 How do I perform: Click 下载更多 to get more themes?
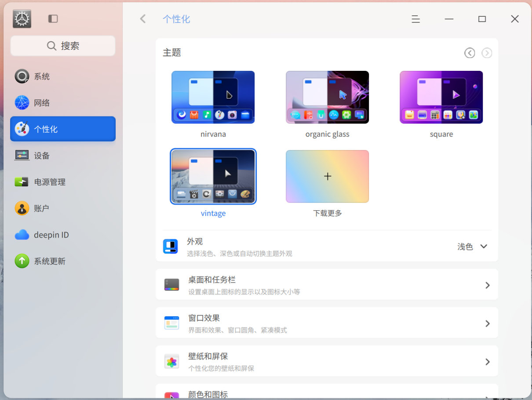[327, 176]
